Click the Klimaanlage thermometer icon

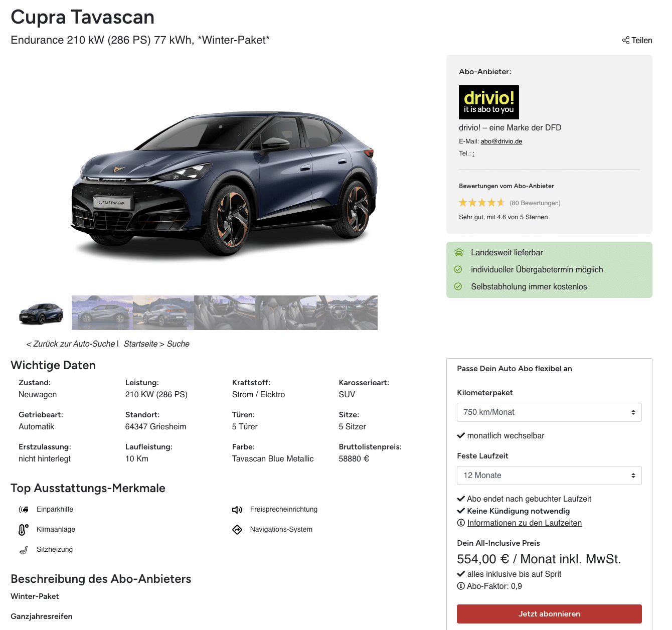pyautogui.click(x=24, y=529)
